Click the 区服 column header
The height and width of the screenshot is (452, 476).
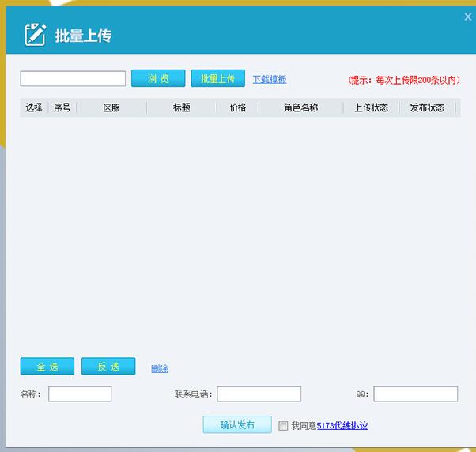pos(111,107)
